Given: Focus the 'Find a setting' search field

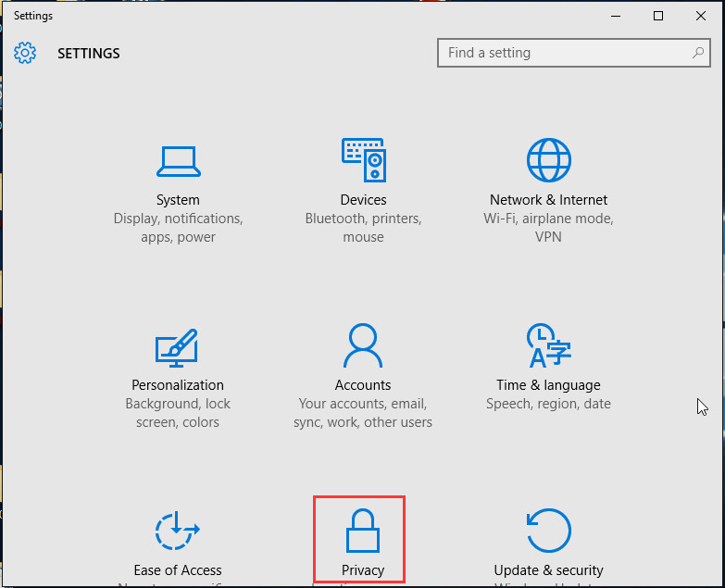Looking at the screenshot, I should click(563, 53).
